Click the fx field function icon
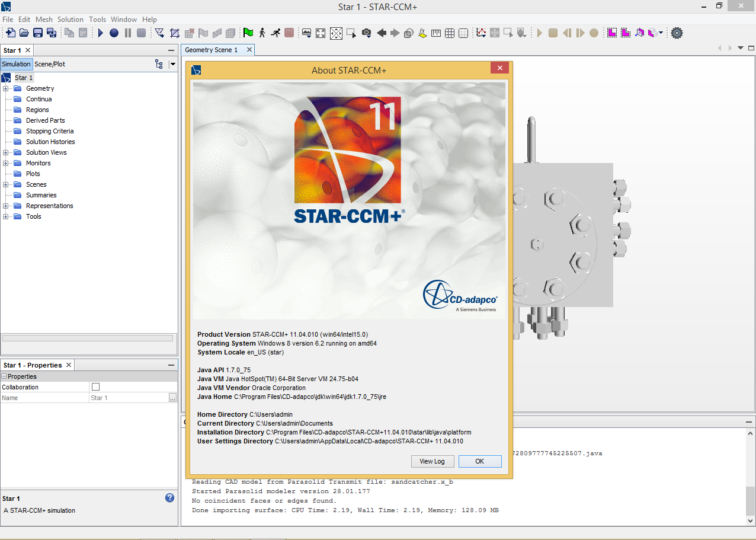Viewport: 756px width, 540px height. [422, 33]
